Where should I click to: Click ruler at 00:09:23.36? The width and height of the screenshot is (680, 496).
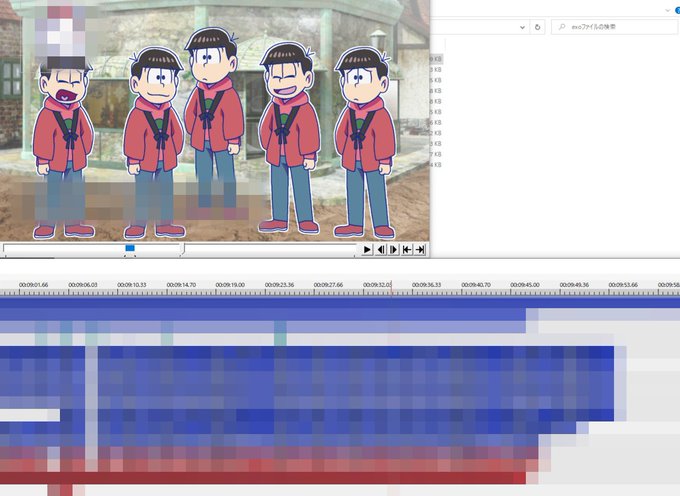click(x=279, y=285)
